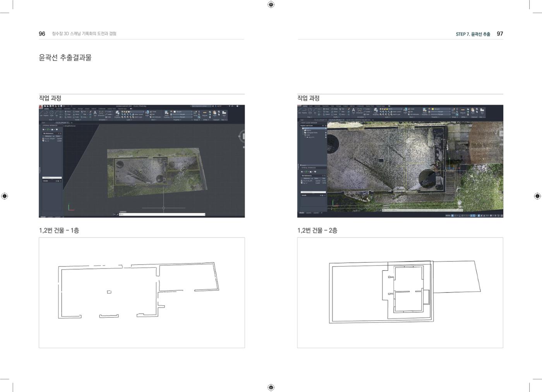Choose the Rotate tool in left AutoCAD ribbon
Image resolution: width=542 pixels, height=392 pixels.
76,112
